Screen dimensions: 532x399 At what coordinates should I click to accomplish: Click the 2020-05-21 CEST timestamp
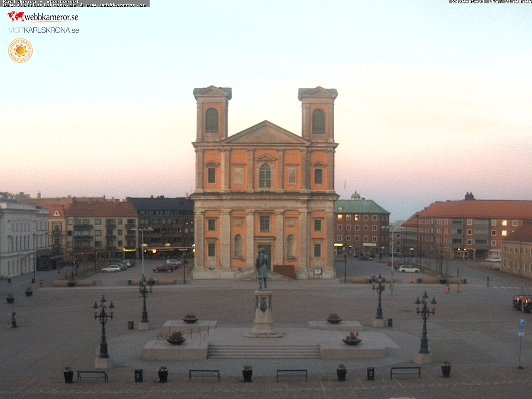click(x=491, y=2)
